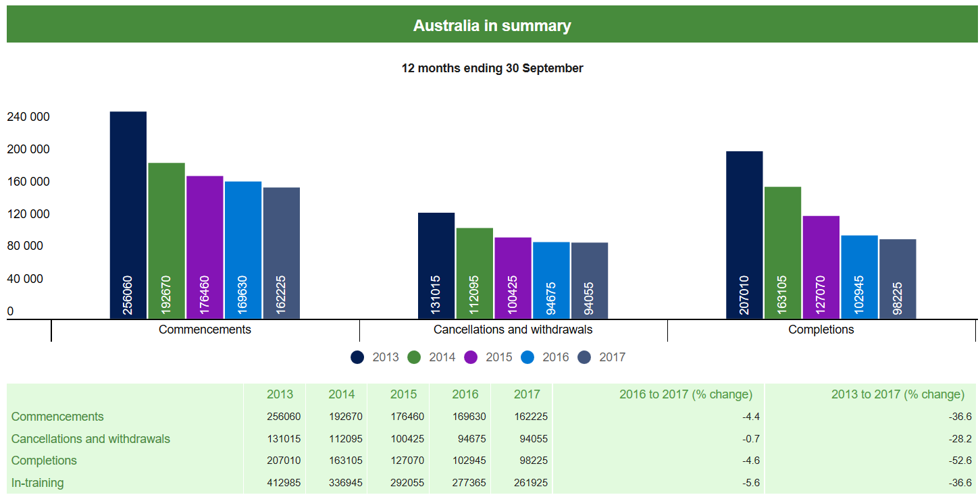Screen dimensions: 980x495
Task: Click the 2014 Cancellations bar labelled 112095
Action: tap(475, 273)
